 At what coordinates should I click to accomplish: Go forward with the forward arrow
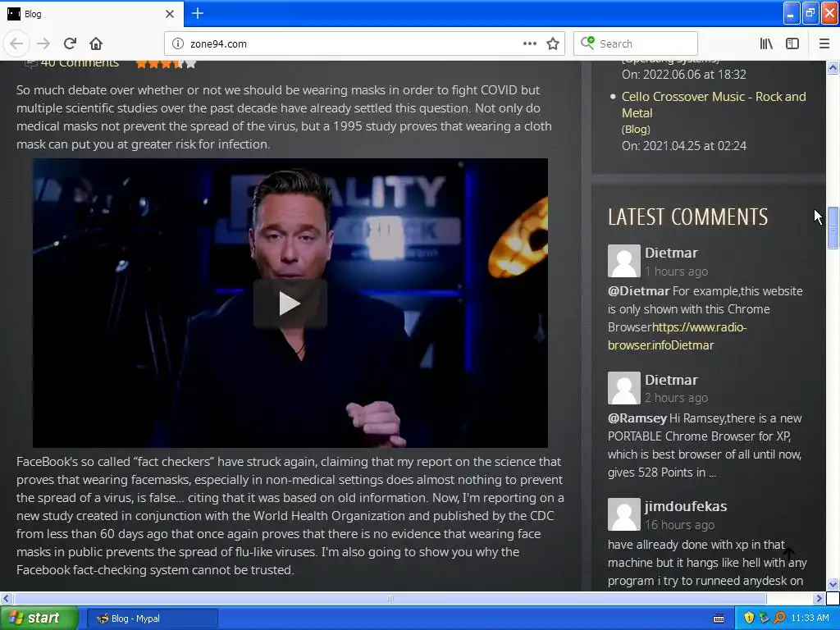click(43, 43)
